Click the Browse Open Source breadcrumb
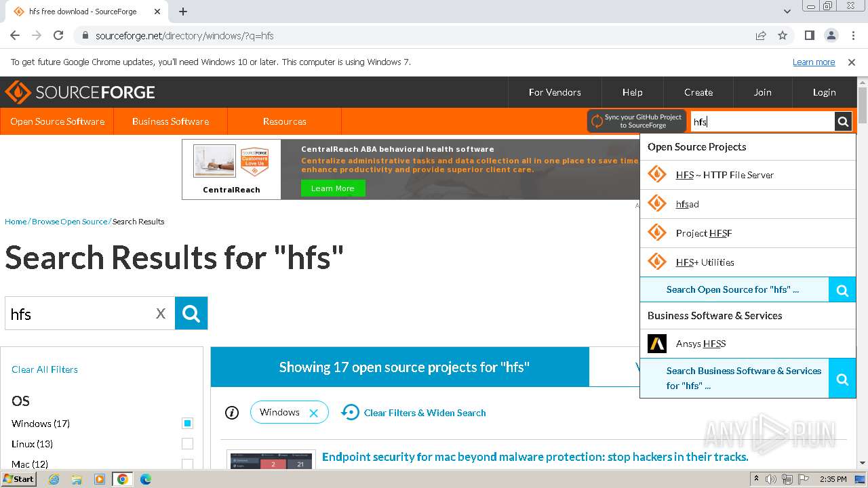Viewport: 868px width, 488px height. (70, 222)
